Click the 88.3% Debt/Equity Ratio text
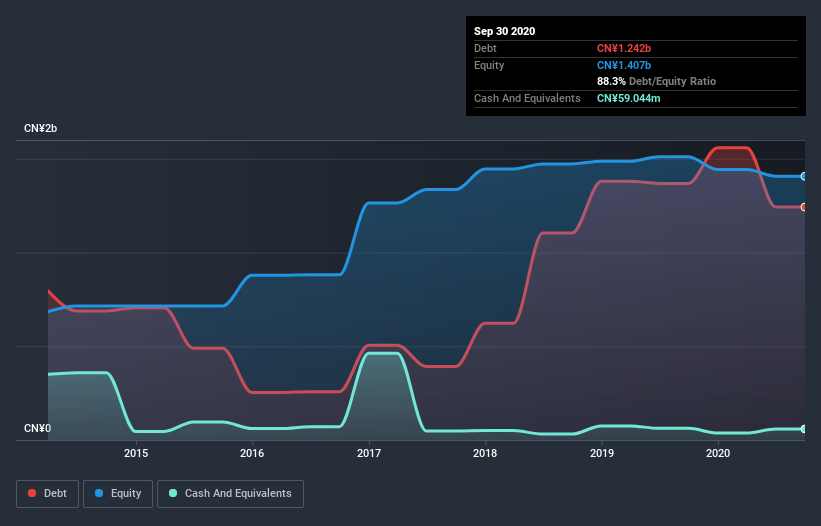The width and height of the screenshot is (821, 526). 657,81
